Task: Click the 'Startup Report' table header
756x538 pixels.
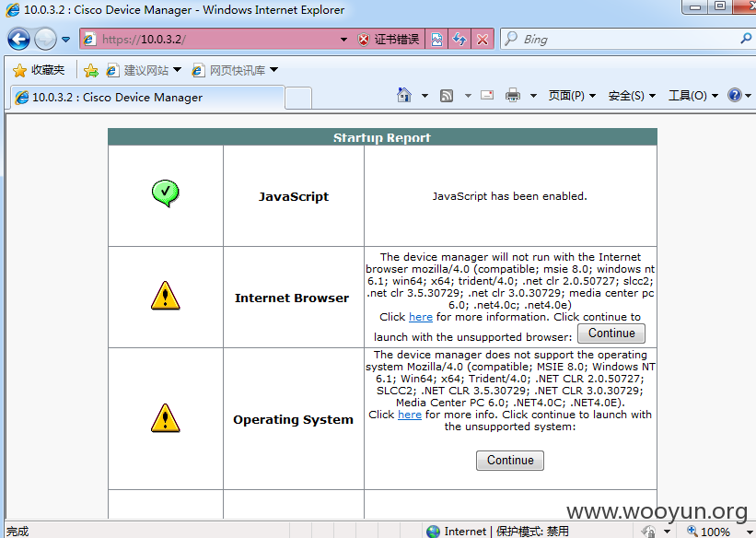Action: (x=382, y=137)
